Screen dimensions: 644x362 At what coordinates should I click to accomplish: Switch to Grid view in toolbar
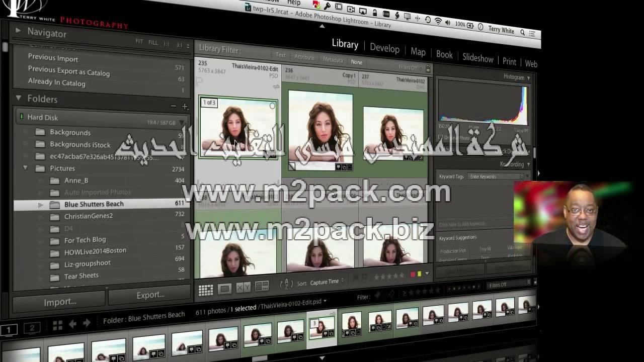pyautogui.click(x=205, y=290)
